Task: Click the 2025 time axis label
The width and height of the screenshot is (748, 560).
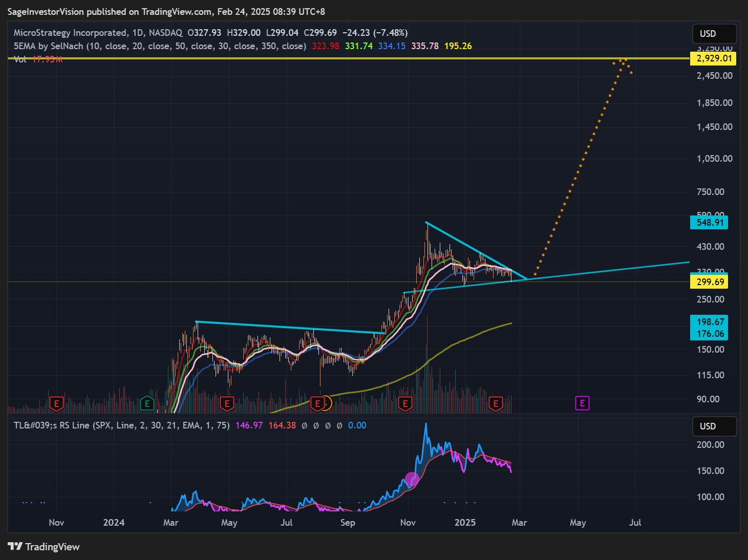Action: click(x=465, y=523)
